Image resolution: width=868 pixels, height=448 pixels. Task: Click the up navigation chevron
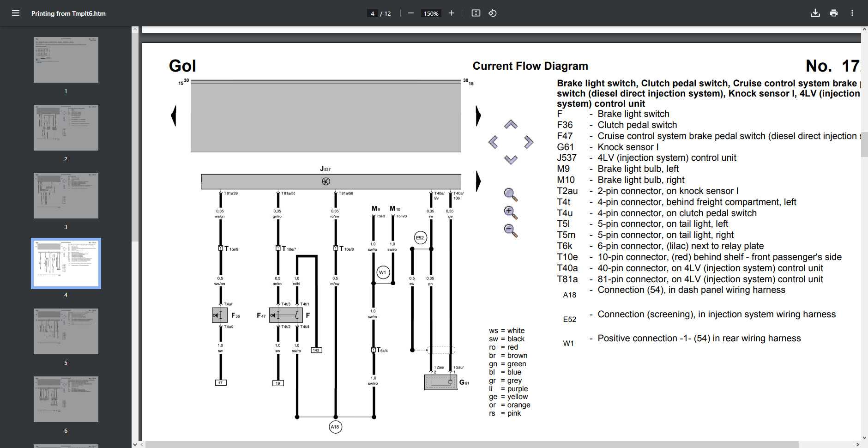(x=511, y=124)
